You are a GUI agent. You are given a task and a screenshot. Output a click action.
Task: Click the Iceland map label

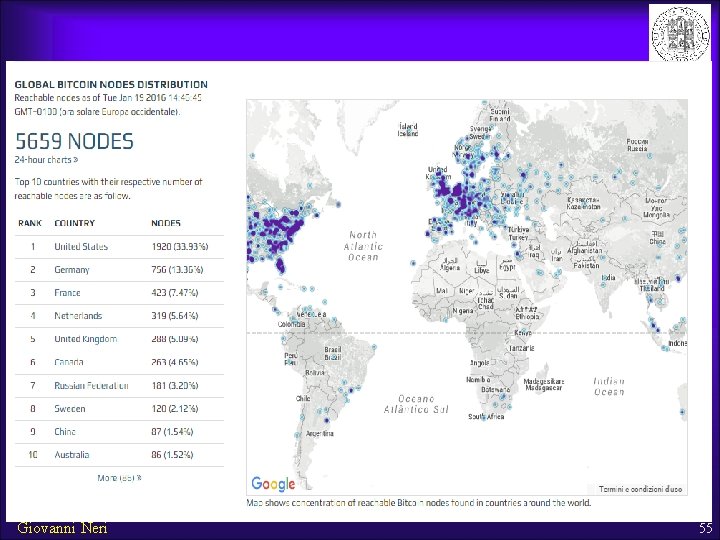(x=408, y=129)
